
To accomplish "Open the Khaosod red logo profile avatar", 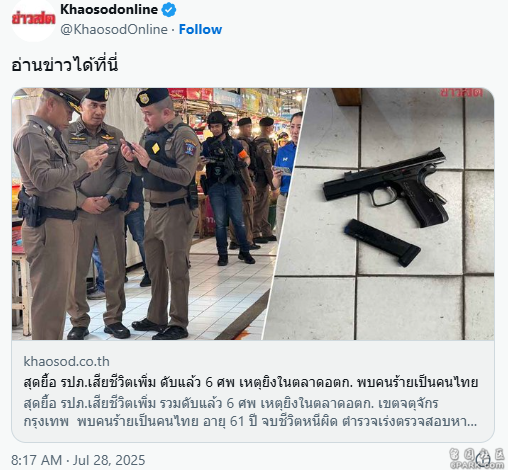I will [x=33, y=20].
